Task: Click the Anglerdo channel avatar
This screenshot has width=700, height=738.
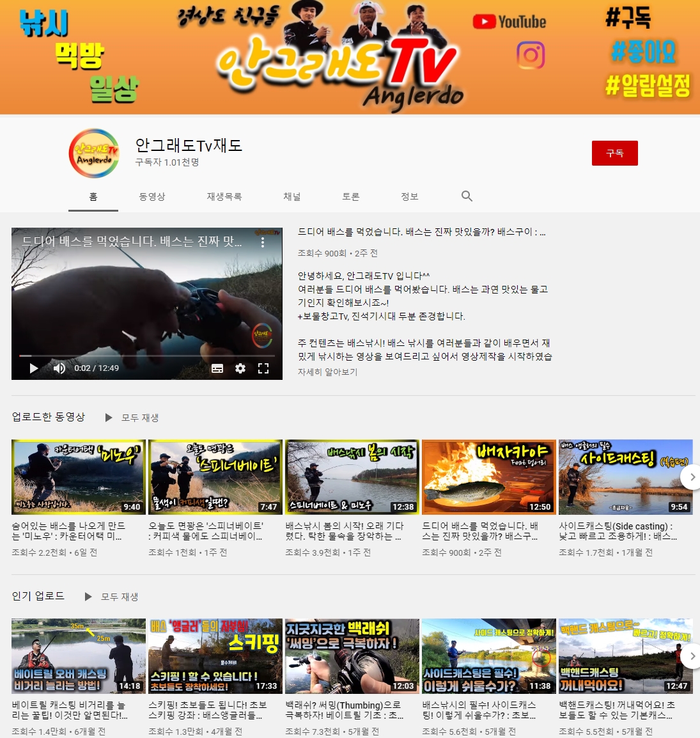Action: 94,153
